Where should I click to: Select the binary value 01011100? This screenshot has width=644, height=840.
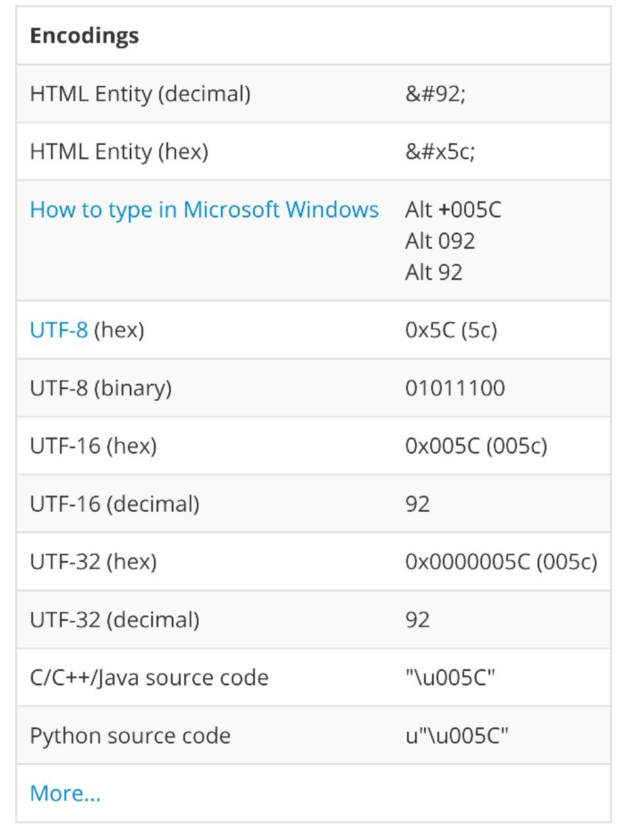coord(455,388)
